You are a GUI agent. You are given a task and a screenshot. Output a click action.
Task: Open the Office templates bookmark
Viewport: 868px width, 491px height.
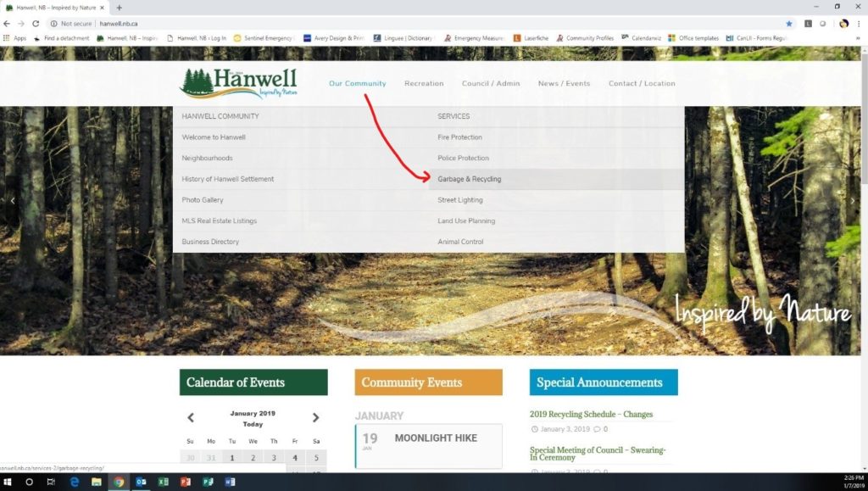point(693,38)
